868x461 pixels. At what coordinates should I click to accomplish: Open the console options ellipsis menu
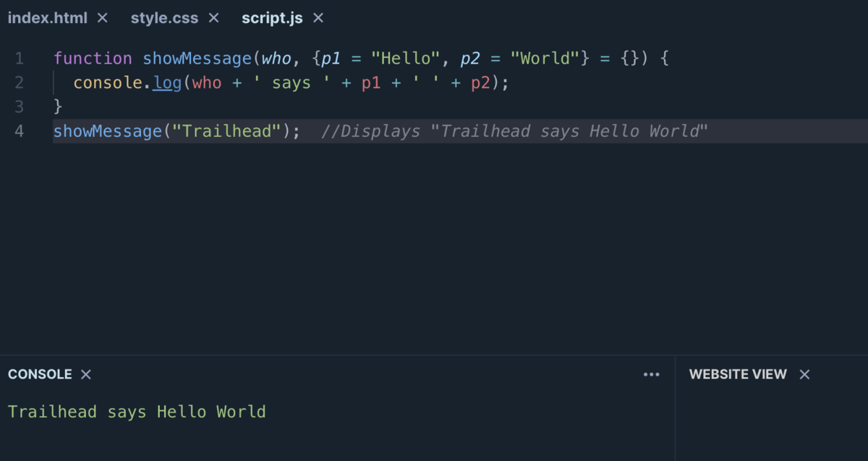(x=651, y=374)
